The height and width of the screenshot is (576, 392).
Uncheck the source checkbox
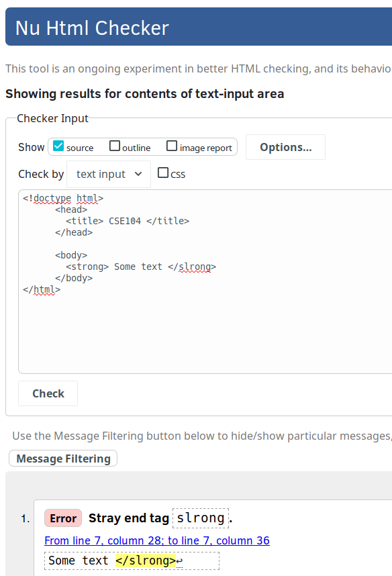point(58,146)
